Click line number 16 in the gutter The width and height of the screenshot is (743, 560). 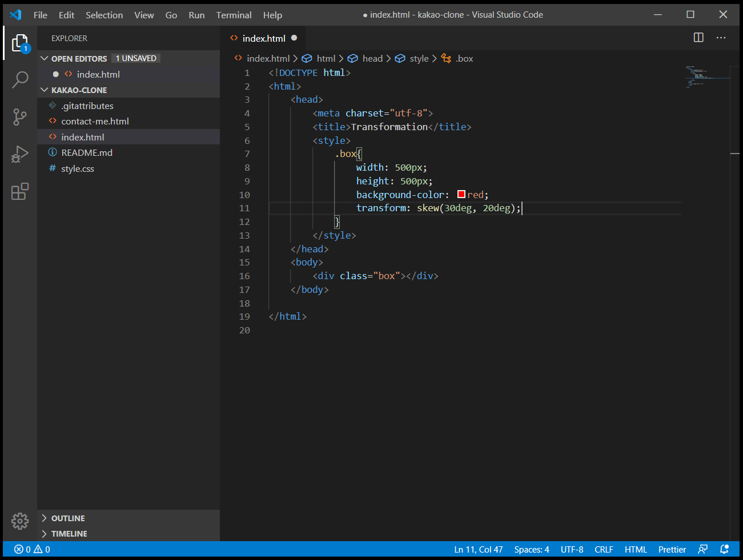point(244,276)
